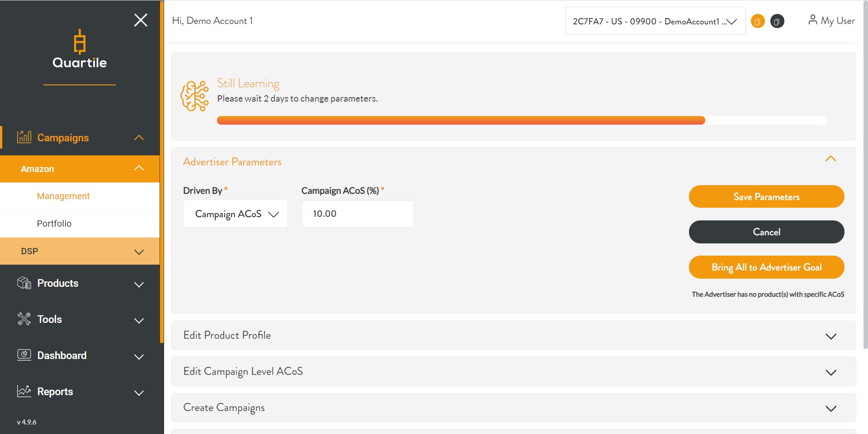The width and height of the screenshot is (868, 434).
Task: Collapse the Advertiser Parameters section
Action: pyautogui.click(x=830, y=159)
